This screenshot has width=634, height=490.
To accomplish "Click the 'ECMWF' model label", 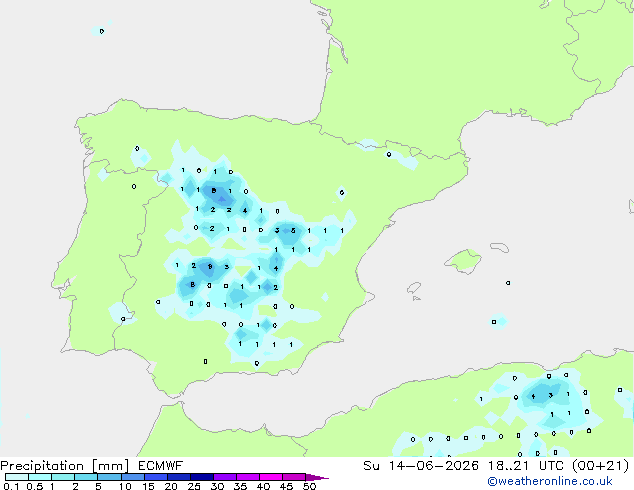I will (x=161, y=466).
